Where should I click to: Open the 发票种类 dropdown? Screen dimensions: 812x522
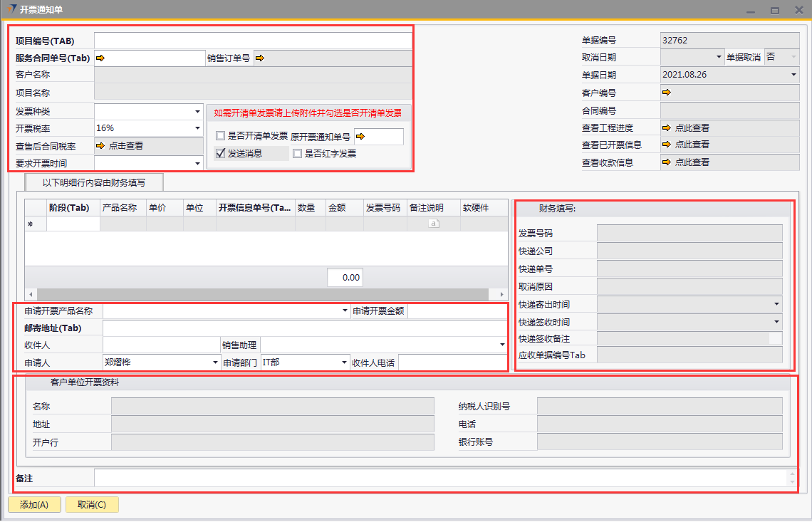point(197,112)
